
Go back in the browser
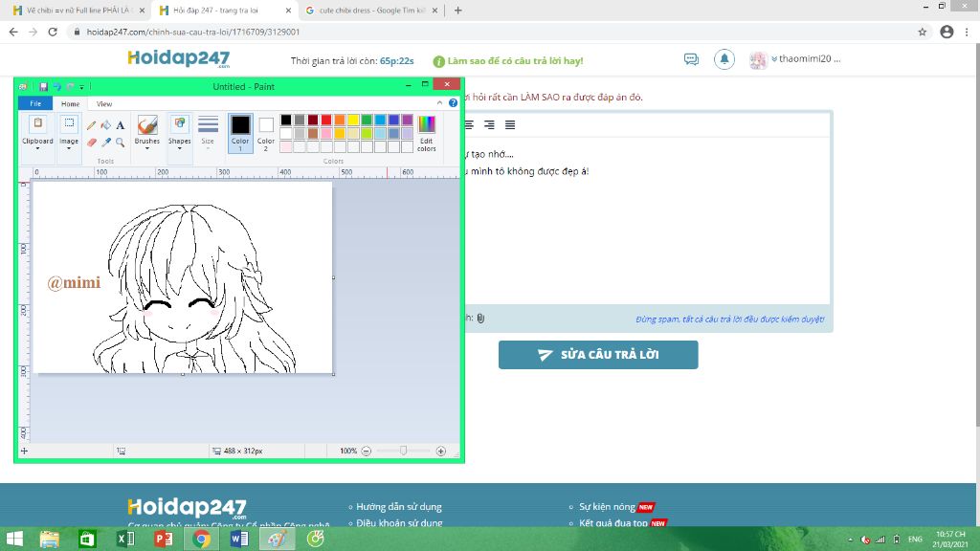point(13,32)
